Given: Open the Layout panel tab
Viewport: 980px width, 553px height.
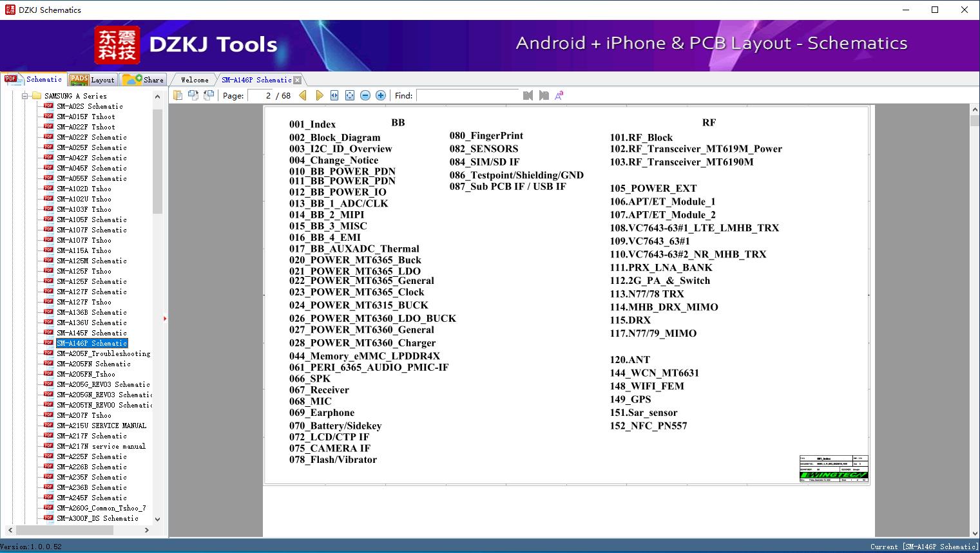Looking at the screenshot, I should (92, 79).
